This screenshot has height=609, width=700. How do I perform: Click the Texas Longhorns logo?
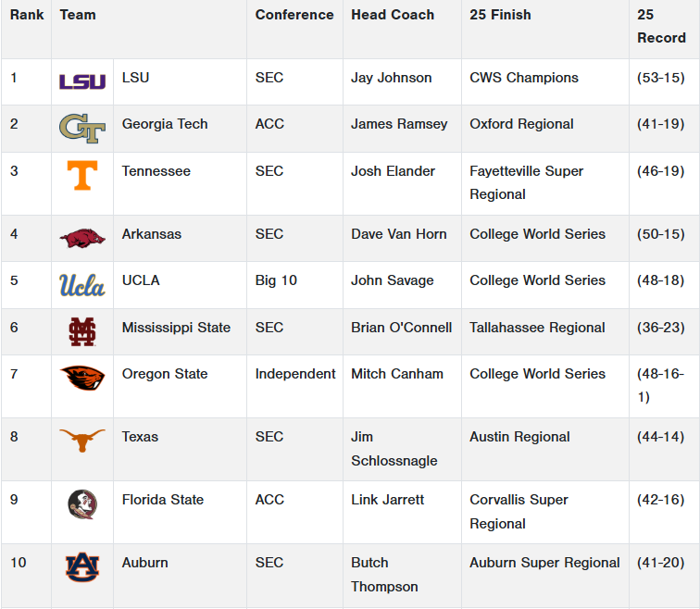[x=82, y=441]
